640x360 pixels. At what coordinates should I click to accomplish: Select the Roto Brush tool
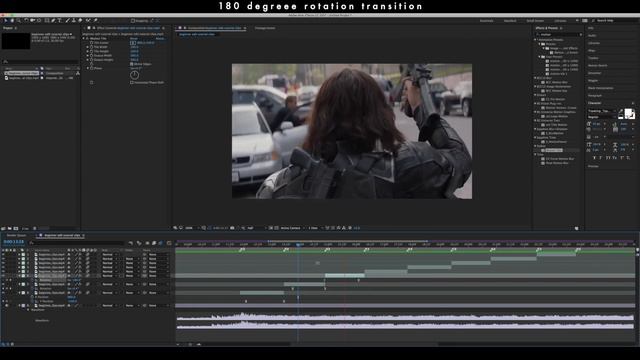click(x=88, y=20)
